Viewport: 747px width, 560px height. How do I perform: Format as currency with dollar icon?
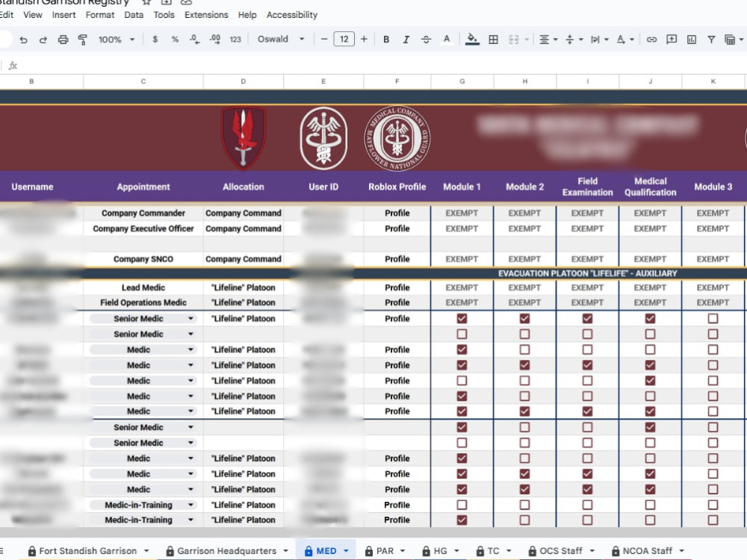[155, 40]
